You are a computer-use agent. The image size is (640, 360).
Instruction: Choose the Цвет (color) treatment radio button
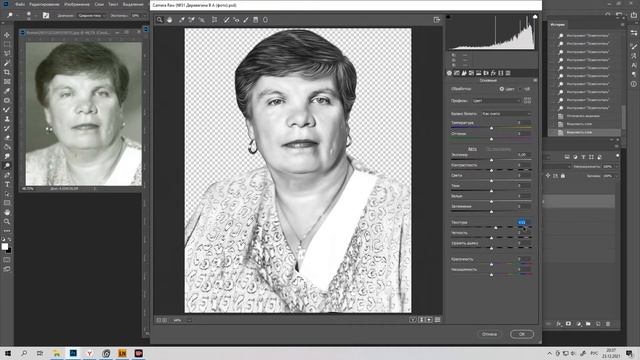click(x=502, y=89)
